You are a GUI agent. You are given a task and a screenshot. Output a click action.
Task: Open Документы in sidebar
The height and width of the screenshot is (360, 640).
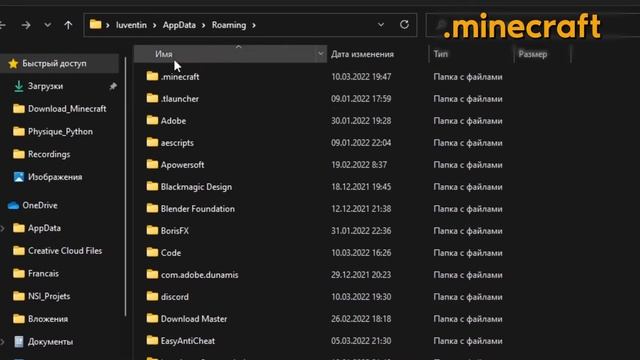50,342
